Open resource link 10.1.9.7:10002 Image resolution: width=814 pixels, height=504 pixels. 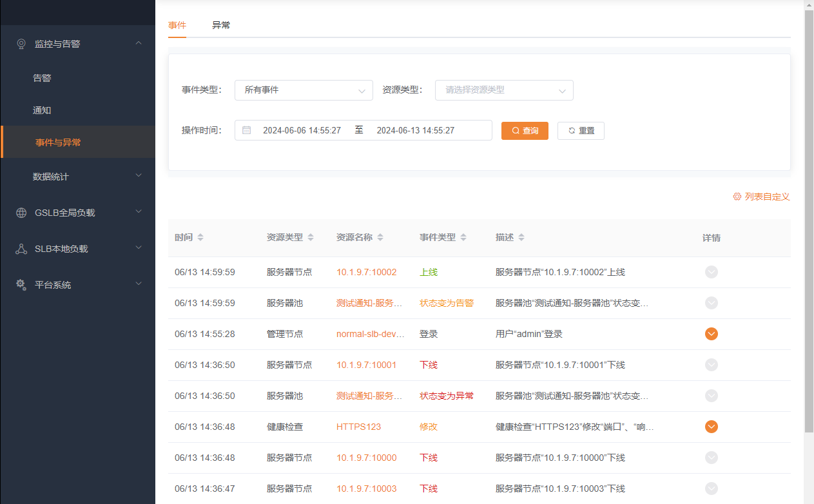[366, 272]
